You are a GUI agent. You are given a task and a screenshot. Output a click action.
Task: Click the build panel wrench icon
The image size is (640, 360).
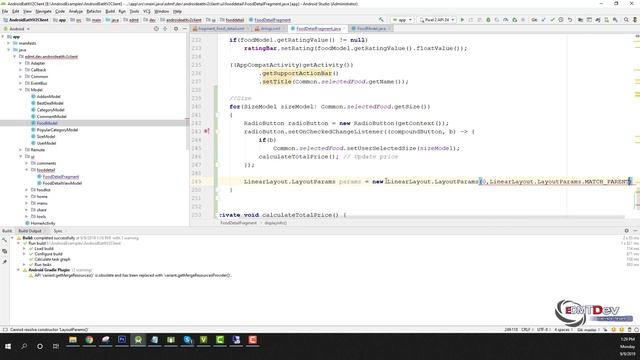pyautogui.click(x=4, y=240)
